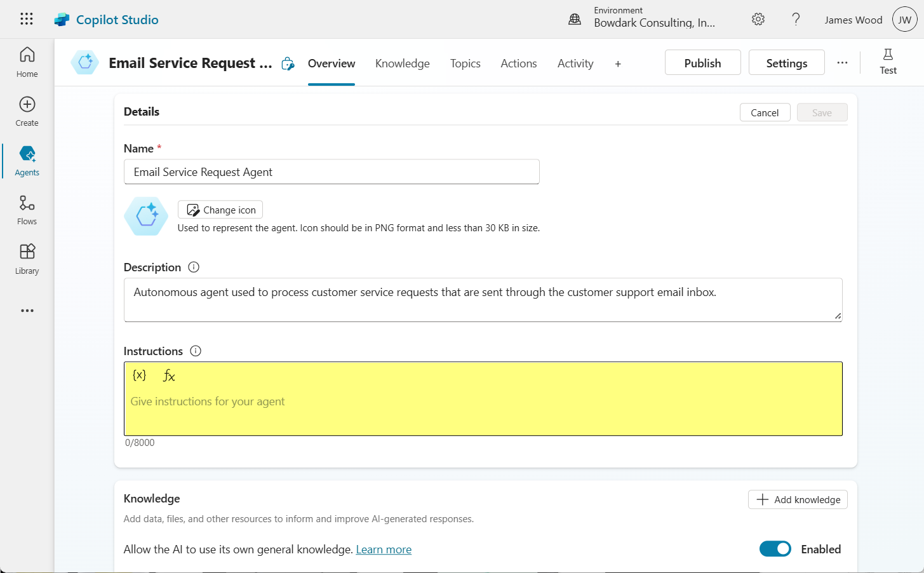This screenshot has width=924, height=573.
Task: Click the agent hexagon icon in header
Action: [85, 62]
